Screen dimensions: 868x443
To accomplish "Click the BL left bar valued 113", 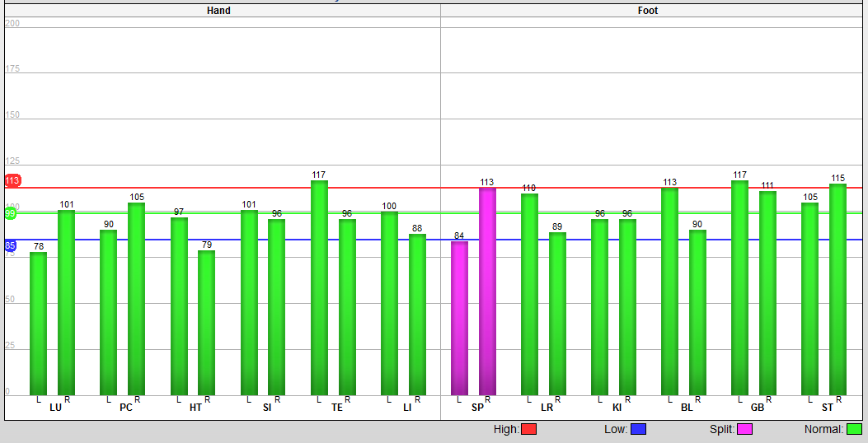I will pos(670,291).
